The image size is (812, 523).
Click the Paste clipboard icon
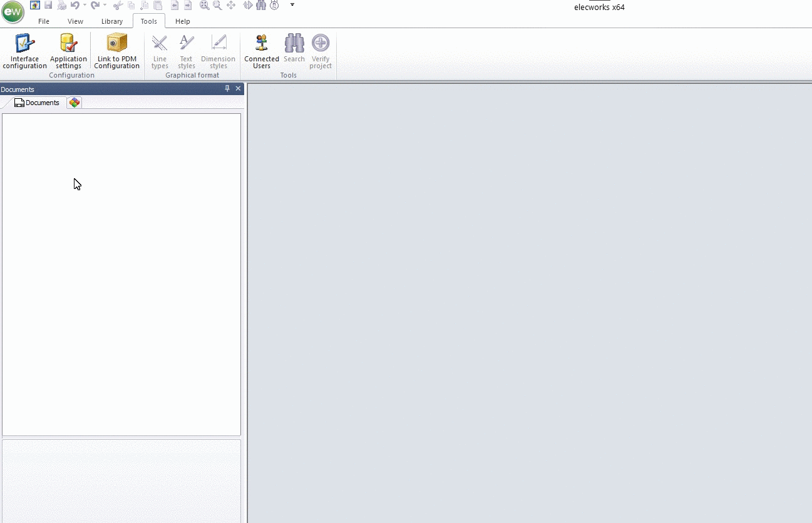(158, 5)
